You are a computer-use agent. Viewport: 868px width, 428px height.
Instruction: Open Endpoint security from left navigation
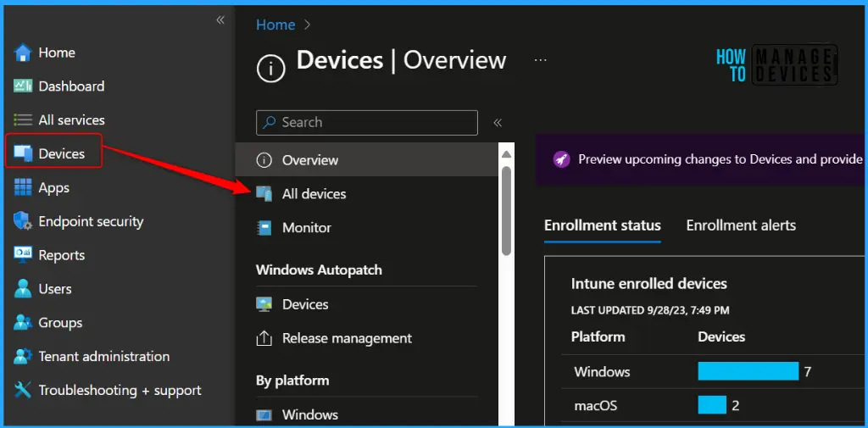pyautogui.click(x=91, y=221)
